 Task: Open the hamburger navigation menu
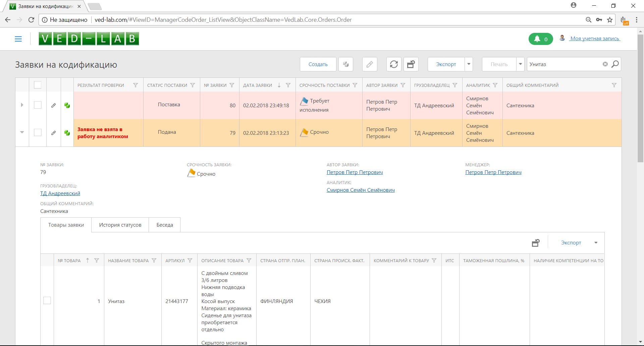click(18, 39)
